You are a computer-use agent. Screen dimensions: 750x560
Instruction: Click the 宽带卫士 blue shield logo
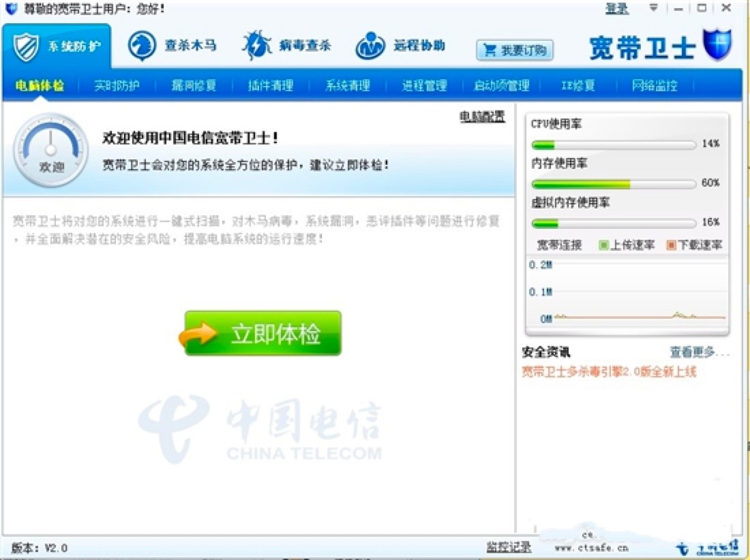tap(717, 45)
